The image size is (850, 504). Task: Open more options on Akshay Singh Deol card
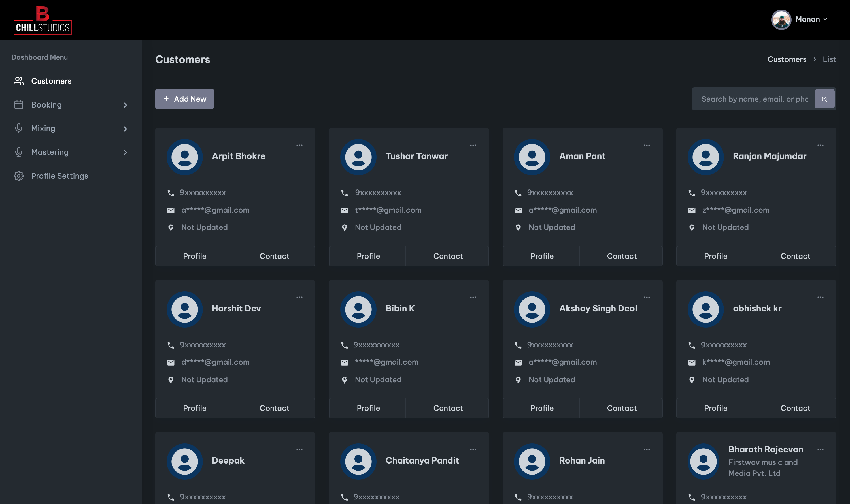pyautogui.click(x=647, y=297)
